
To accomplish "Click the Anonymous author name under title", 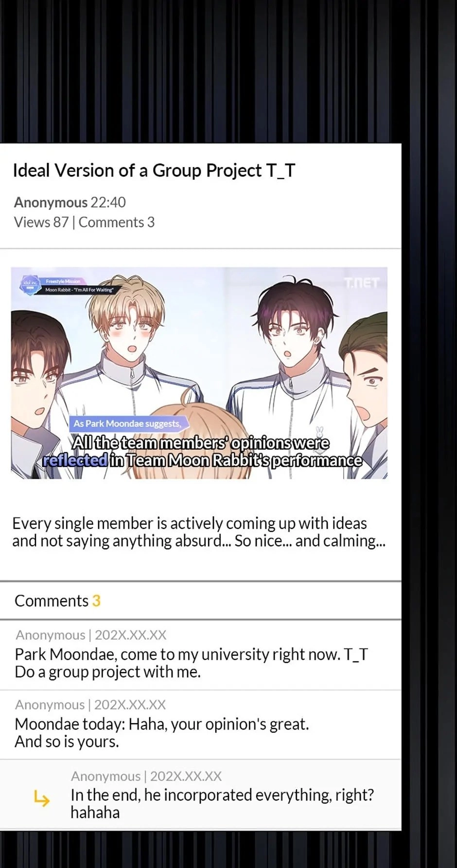I will point(51,202).
